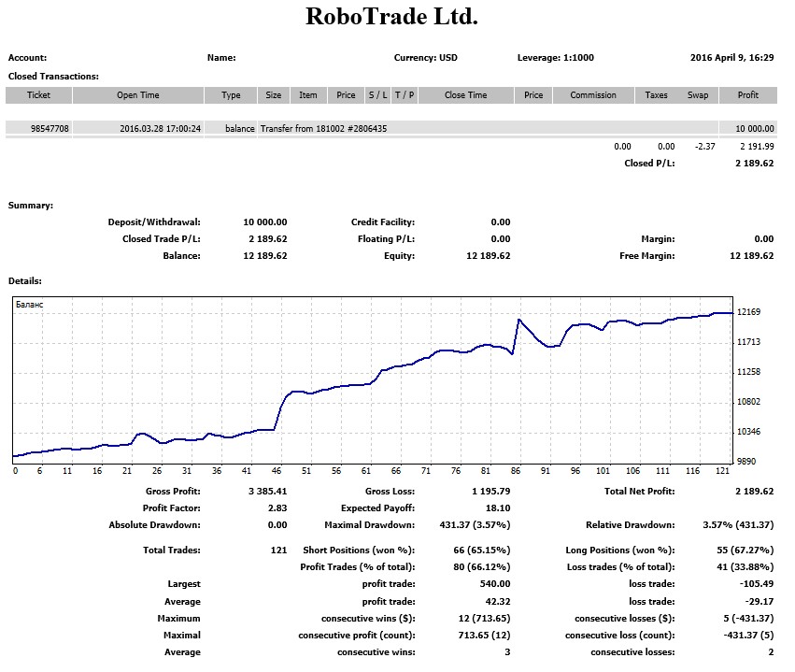The height and width of the screenshot is (672, 795).
Task: Click the Short Positions value 66 (65.15%)
Action: [482, 550]
